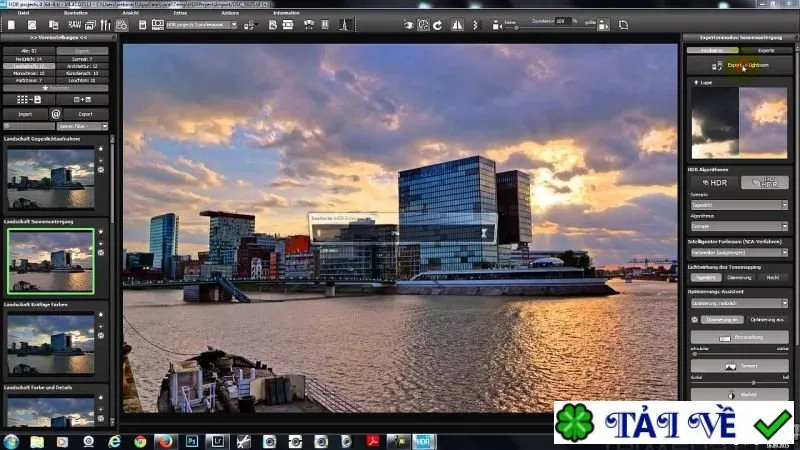Open the brushes tools icon in toolbar
Image resolution: width=800 pixels, height=450 pixels.
[106, 24]
